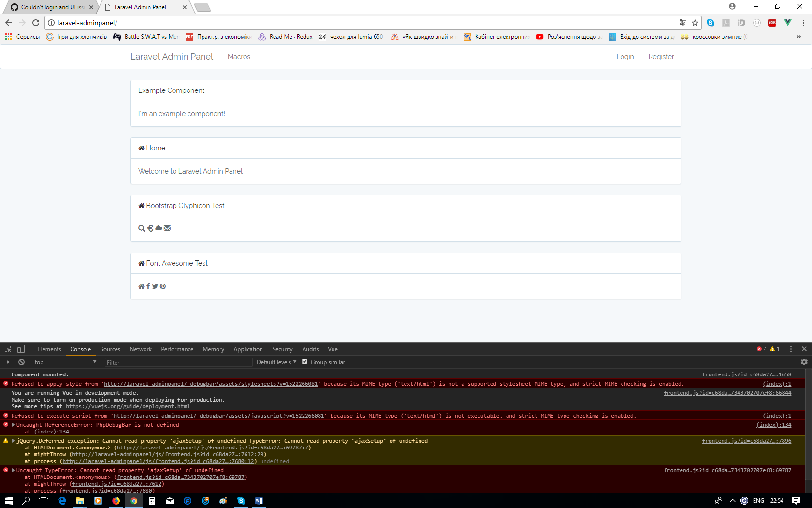
Task: Switch to the Vue tab in DevTools
Action: (333, 349)
